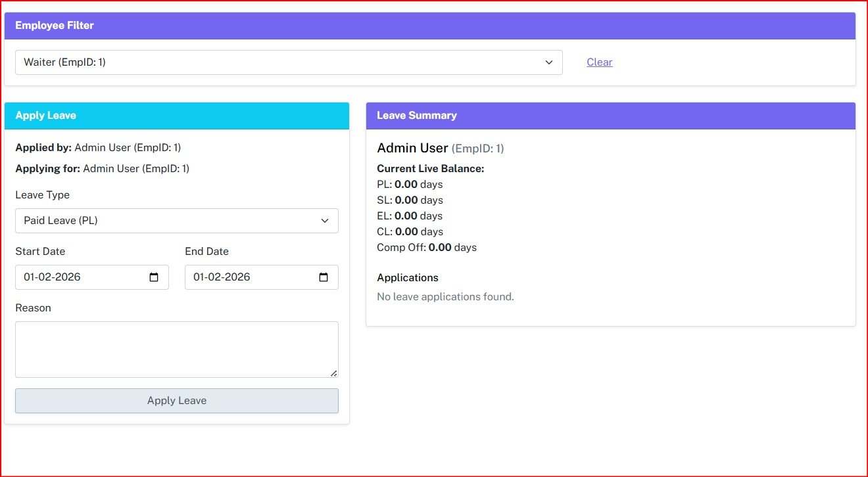The width and height of the screenshot is (868, 477).
Task: Click the Leave Type field label
Action: 42,195
